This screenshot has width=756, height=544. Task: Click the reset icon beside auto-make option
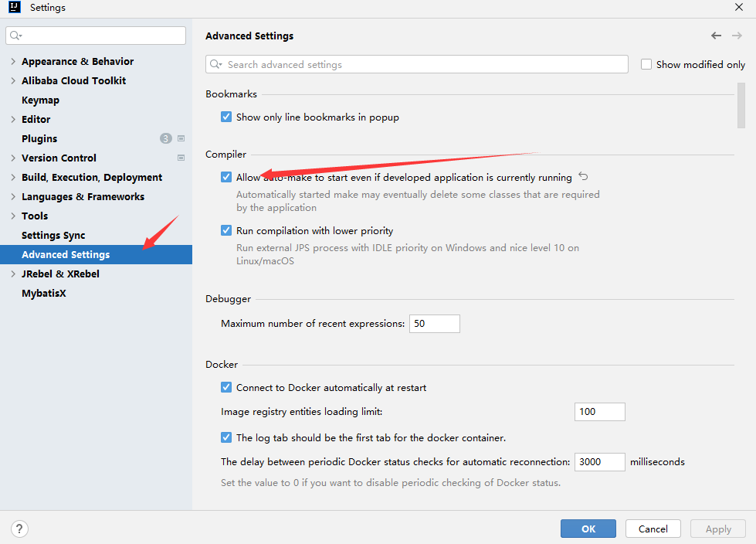(583, 176)
